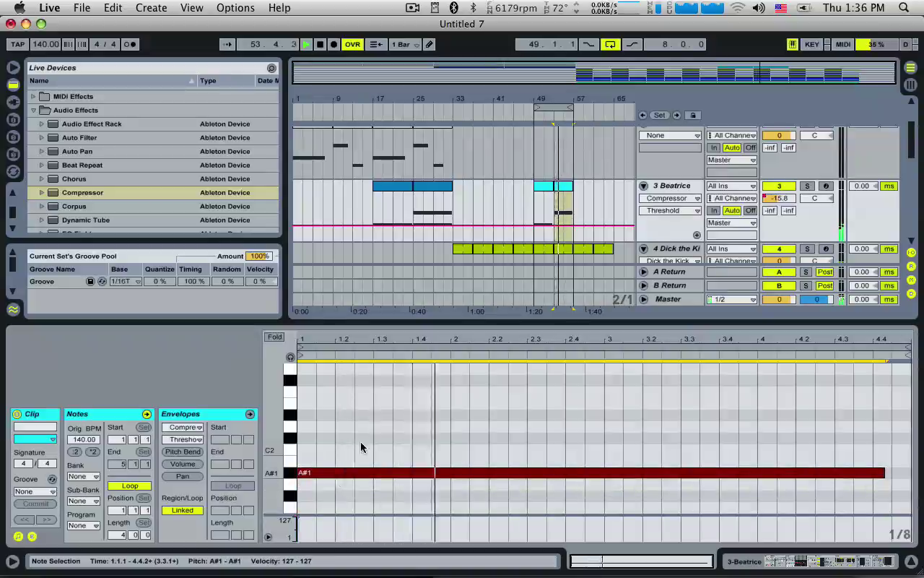Click B Return Post button

(x=824, y=285)
